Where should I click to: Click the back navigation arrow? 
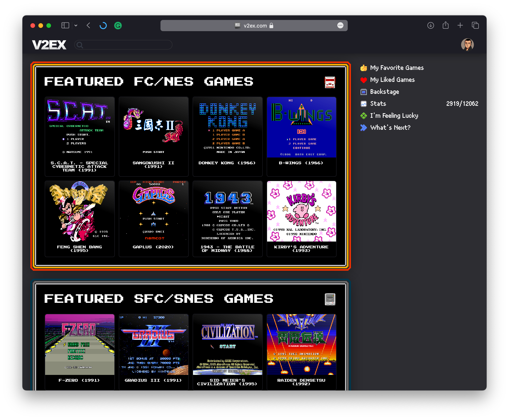point(88,25)
